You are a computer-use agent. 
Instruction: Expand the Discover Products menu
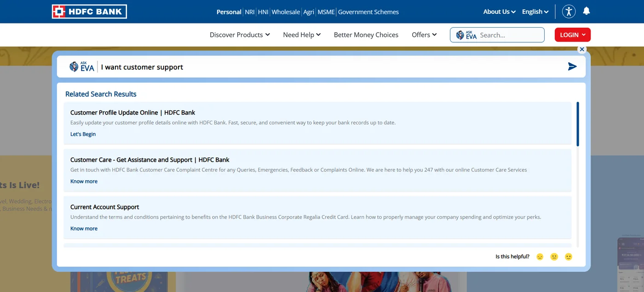pos(240,35)
